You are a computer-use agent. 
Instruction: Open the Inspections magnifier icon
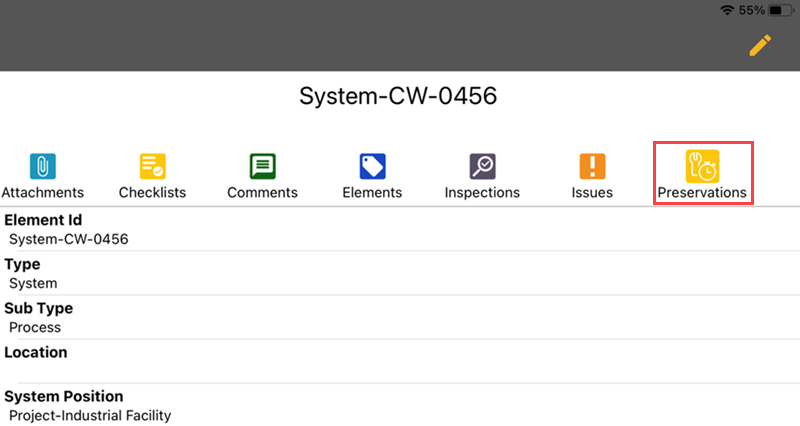coord(482,166)
